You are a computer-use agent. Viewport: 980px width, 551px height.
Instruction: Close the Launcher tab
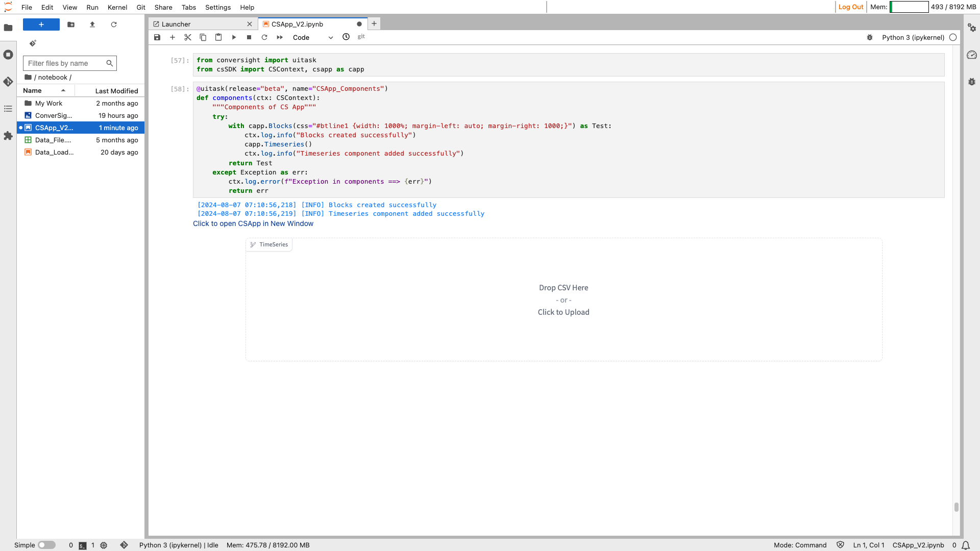(250, 24)
